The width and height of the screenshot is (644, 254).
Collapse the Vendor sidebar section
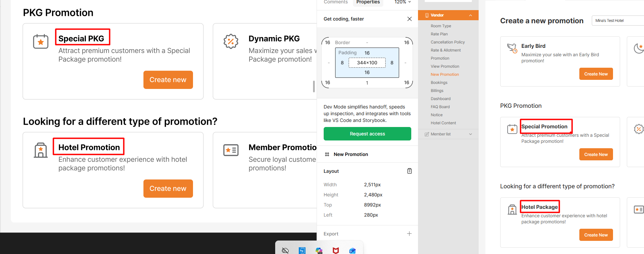(471, 15)
